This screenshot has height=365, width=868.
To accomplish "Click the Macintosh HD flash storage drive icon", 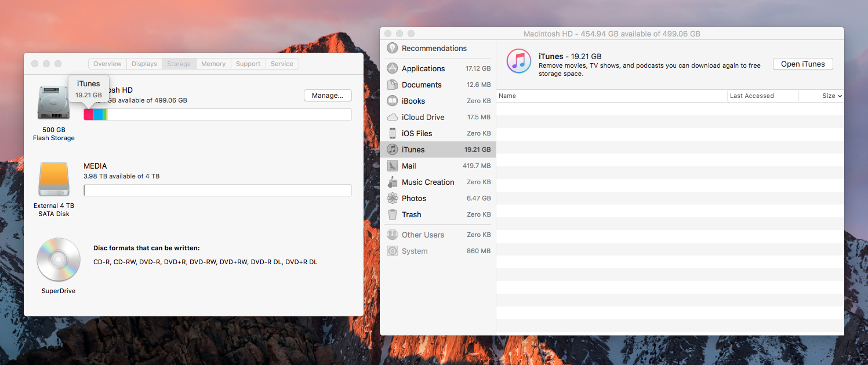I will tap(54, 104).
